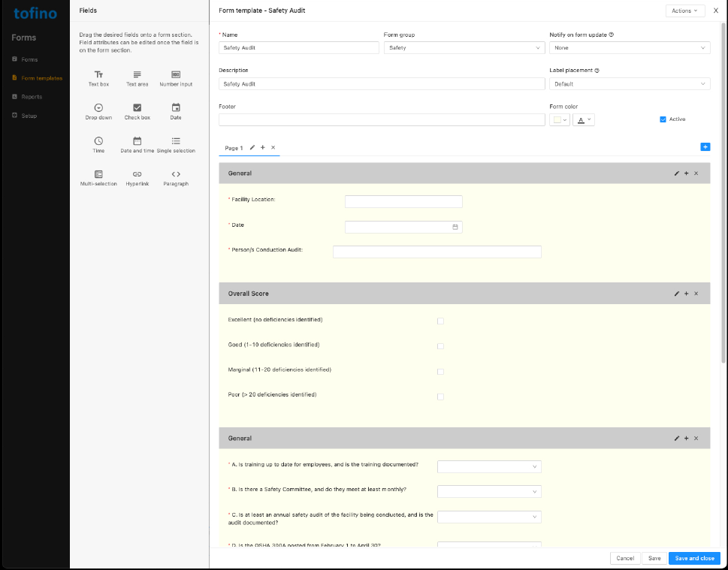Viewport: 728px width, 570px height.
Task: Add a page with plus next to Page 1
Action: coord(263,148)
